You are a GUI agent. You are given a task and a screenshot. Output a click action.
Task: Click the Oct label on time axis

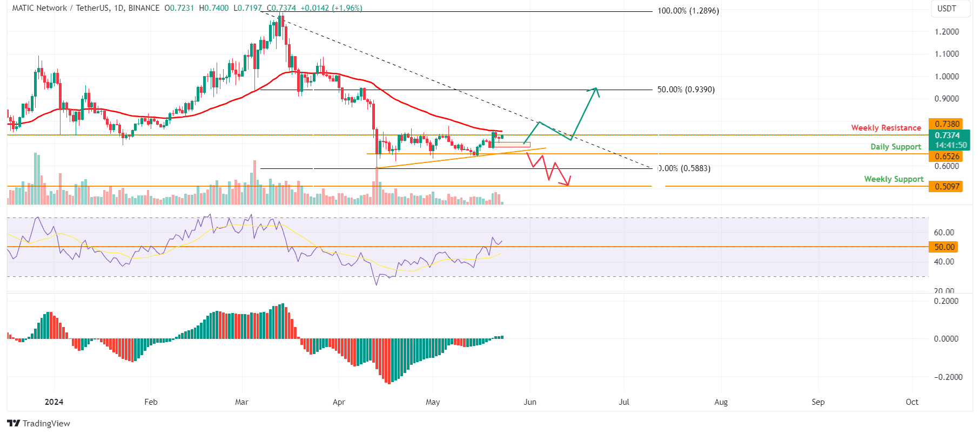pyautogui.click(x=912, y=402)
